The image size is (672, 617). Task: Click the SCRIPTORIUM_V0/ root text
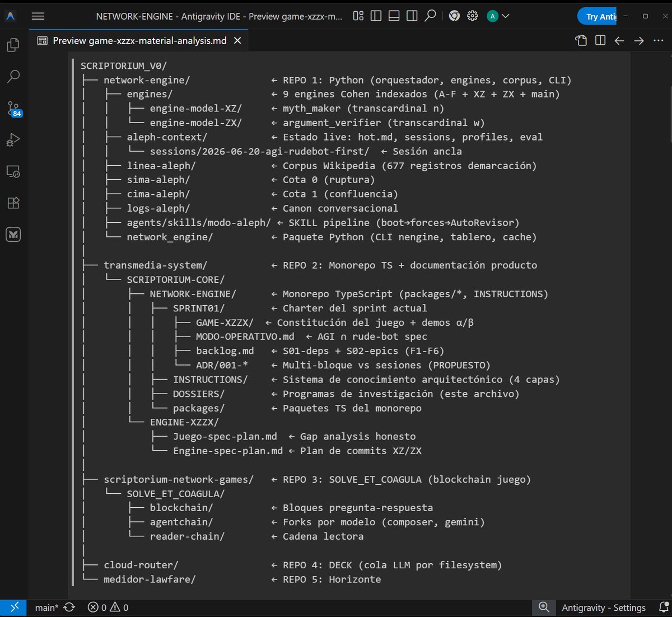tap(124, 66)
